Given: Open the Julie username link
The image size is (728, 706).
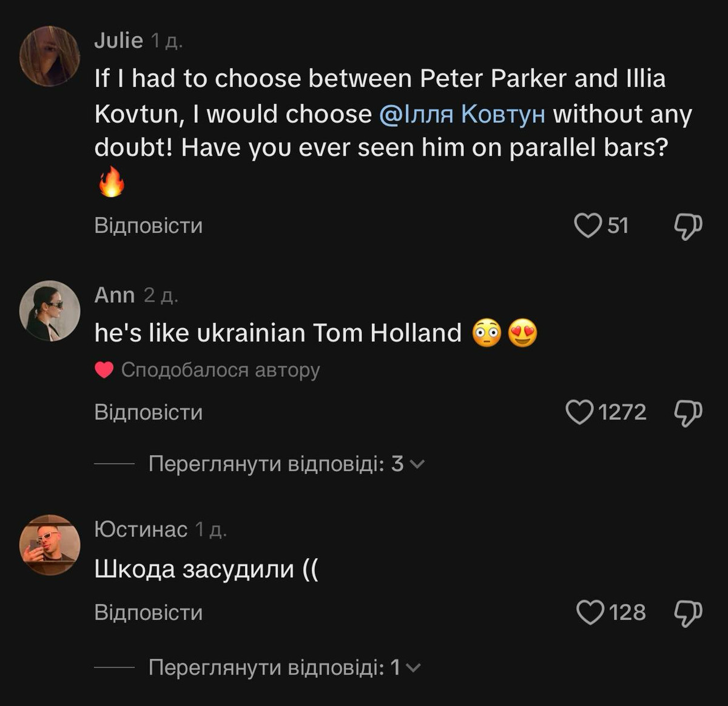Looking at the screenshot, I should coord(118,41).
